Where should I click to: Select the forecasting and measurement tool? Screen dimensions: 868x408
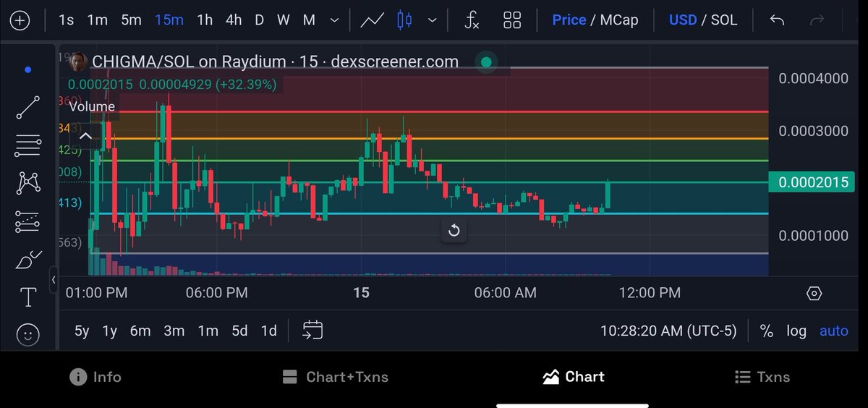27,221
